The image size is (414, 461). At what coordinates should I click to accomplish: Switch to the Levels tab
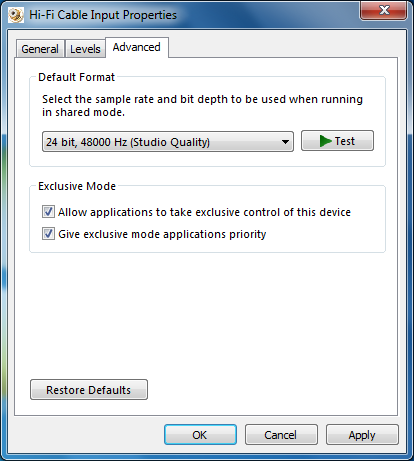pos(85,49)
